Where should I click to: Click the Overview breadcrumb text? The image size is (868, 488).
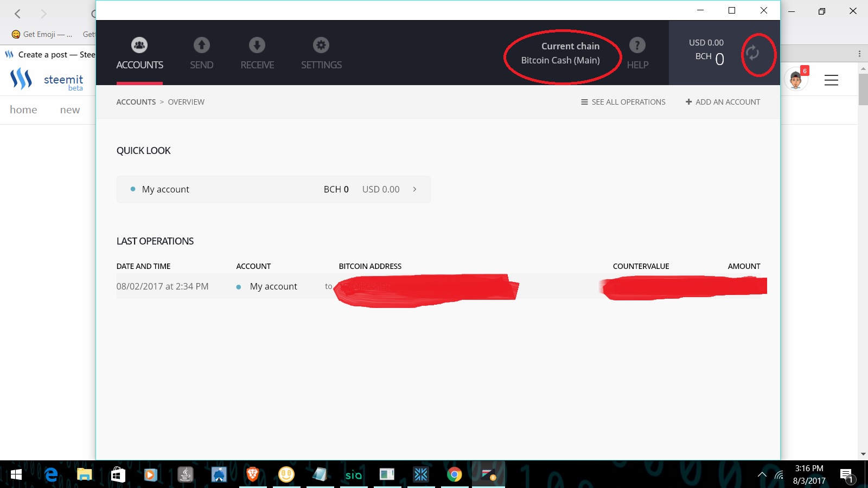tap(186, 102)
